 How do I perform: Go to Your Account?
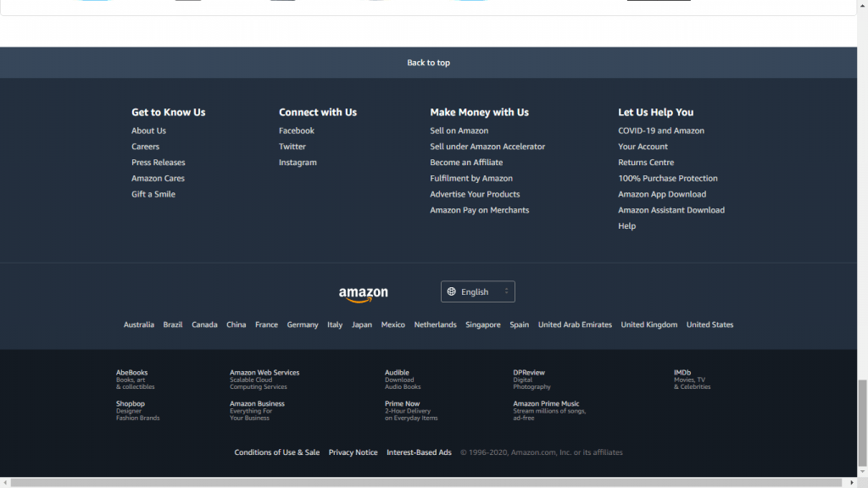[643, 147]
